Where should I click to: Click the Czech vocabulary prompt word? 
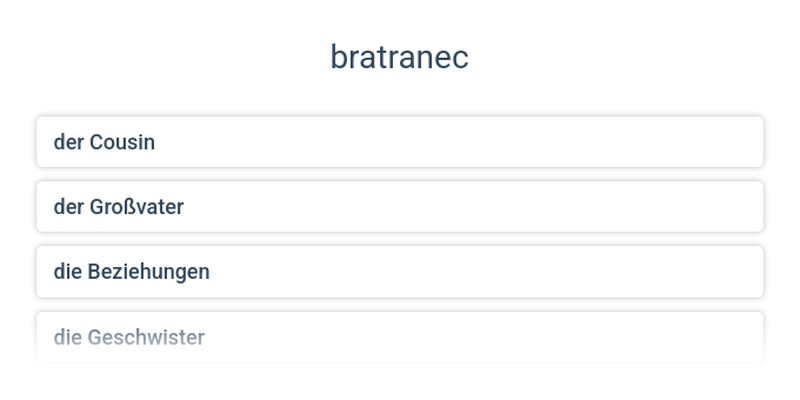coord(399,57)
